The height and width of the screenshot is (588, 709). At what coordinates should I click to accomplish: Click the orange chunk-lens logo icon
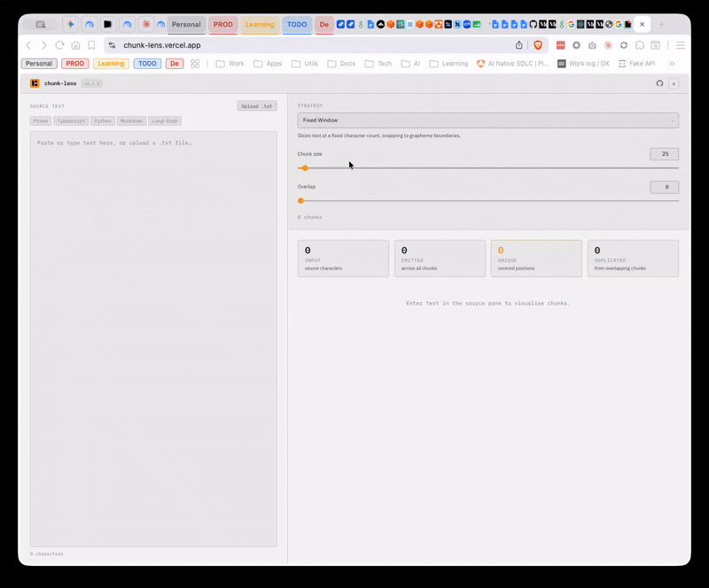(x=35, y=83)
